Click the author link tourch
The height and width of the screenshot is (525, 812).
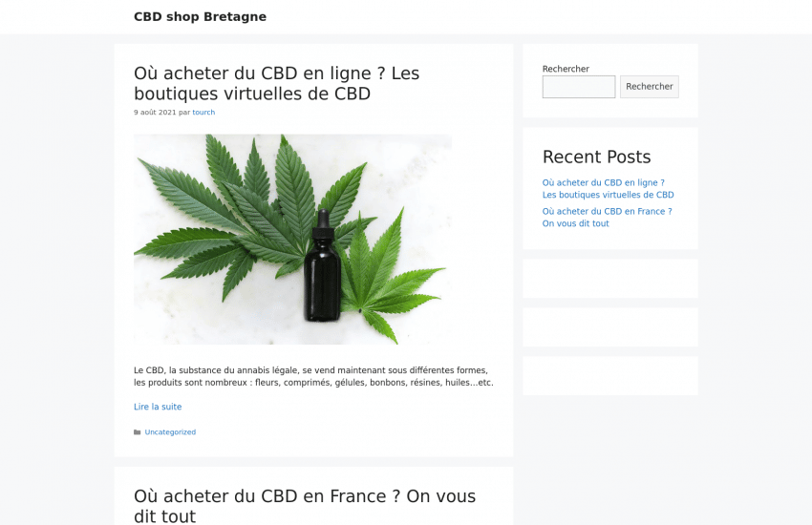click(x=203, y=113)
